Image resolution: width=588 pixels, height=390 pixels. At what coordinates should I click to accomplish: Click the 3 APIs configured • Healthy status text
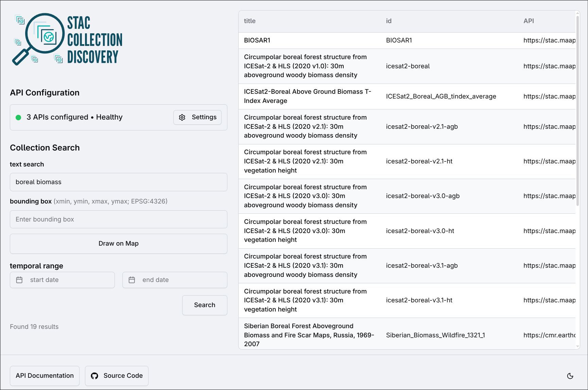74,117
